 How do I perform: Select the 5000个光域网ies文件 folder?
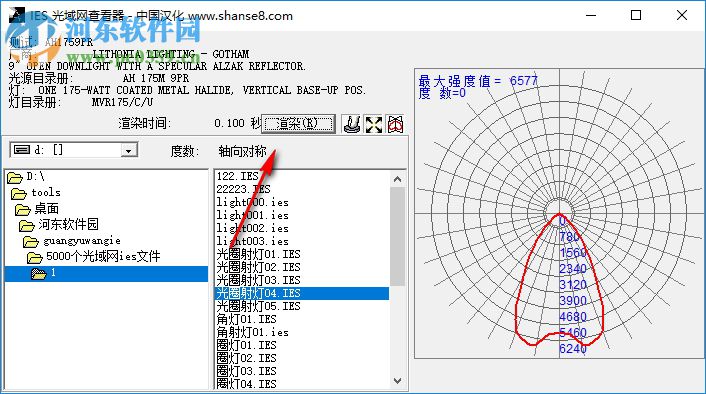coord(94,257)
